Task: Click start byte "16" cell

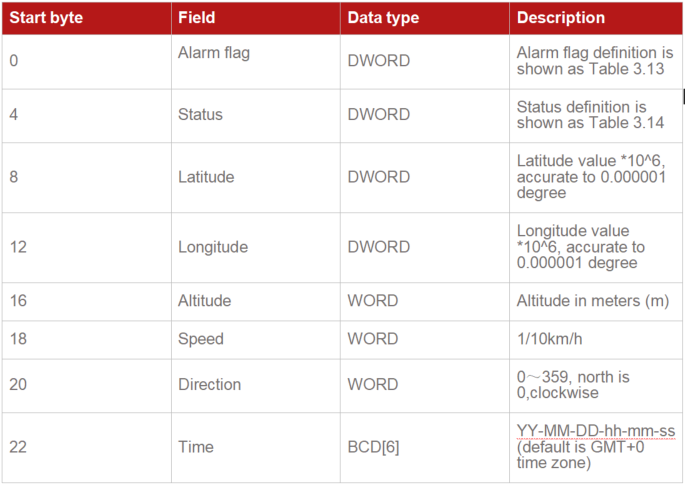Action: [18, 301]
